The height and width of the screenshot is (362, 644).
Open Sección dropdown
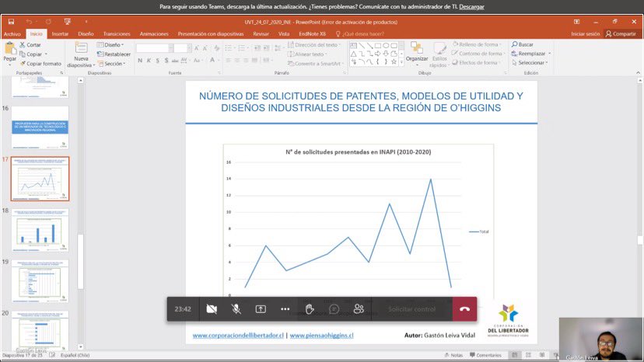[112, 64]
